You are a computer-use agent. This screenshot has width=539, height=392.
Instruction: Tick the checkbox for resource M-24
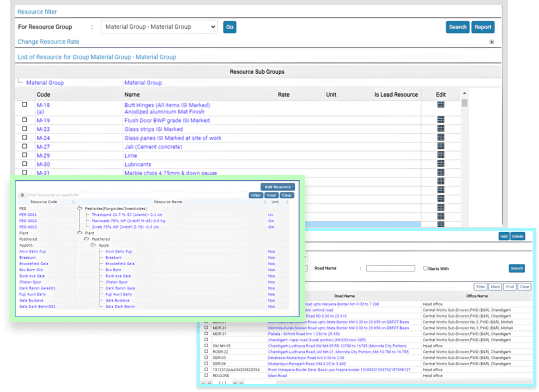tap(24, 138)
